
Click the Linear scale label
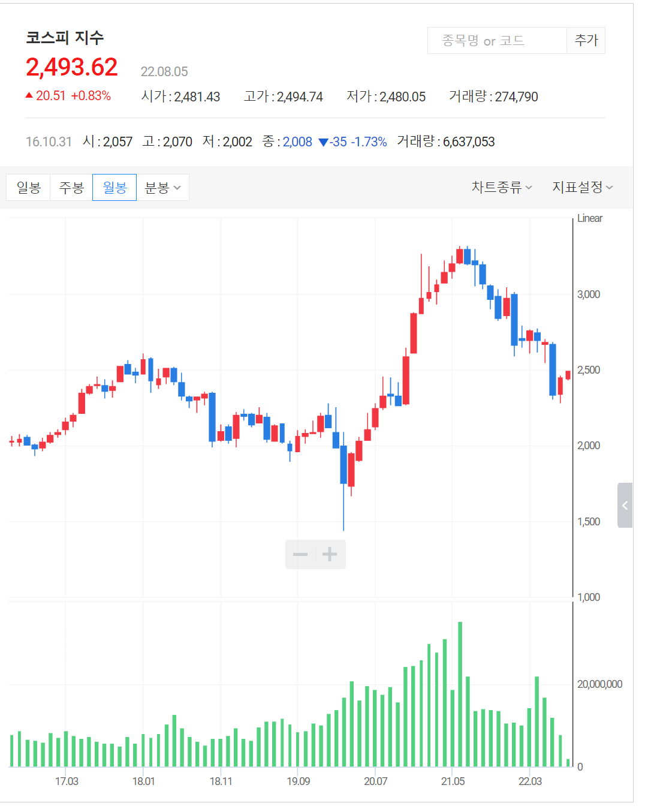coord(590,218)
